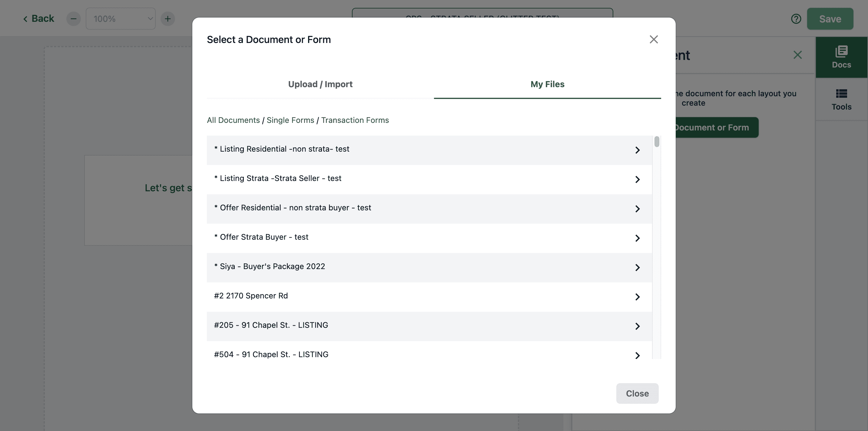Expand chevron for #504 - 91 Chapel St.
Viewport: 868px width, 431px height.
pyautogui.click(x=637, y=355)
